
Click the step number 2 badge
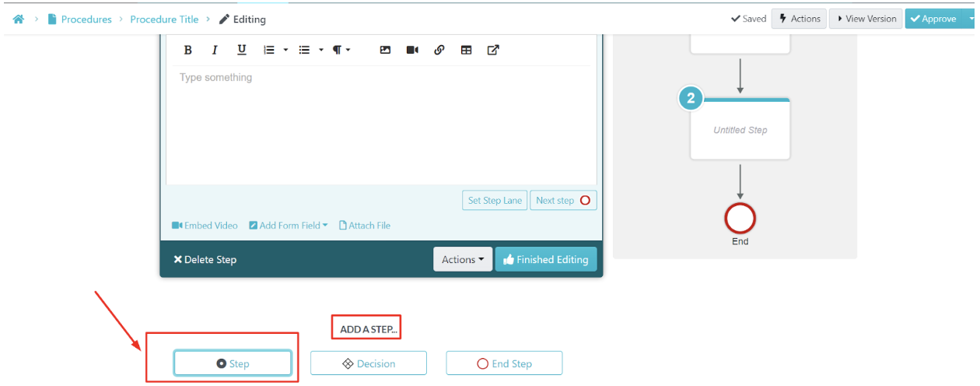(691, 100)
